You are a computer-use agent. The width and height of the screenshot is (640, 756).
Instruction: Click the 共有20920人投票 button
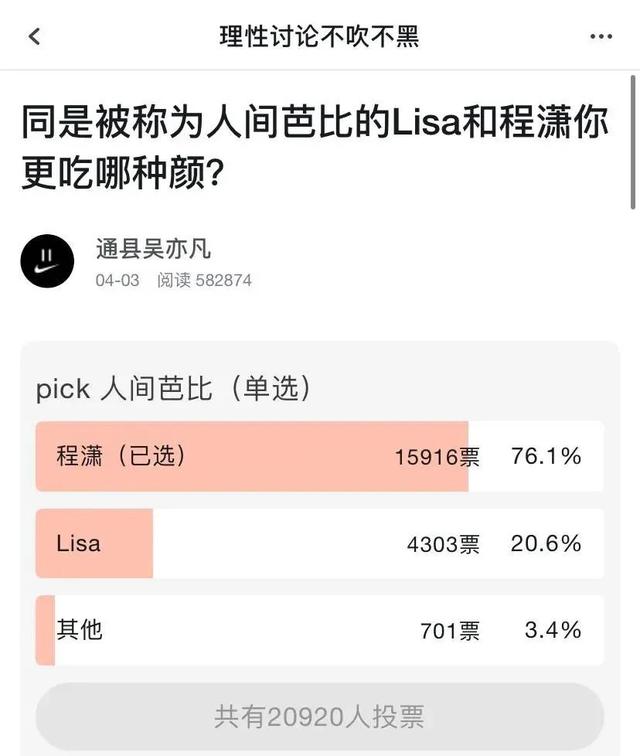(320, 716)
